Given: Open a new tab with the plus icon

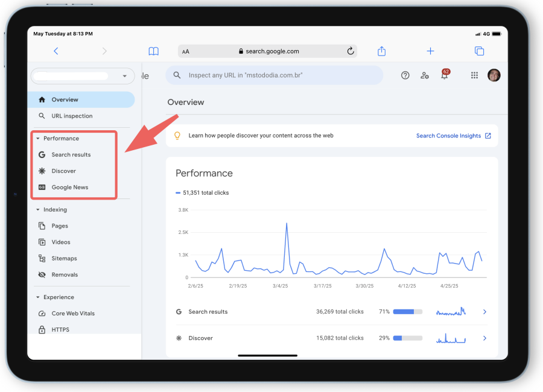Looking at the screenshot, I should 430,51.
